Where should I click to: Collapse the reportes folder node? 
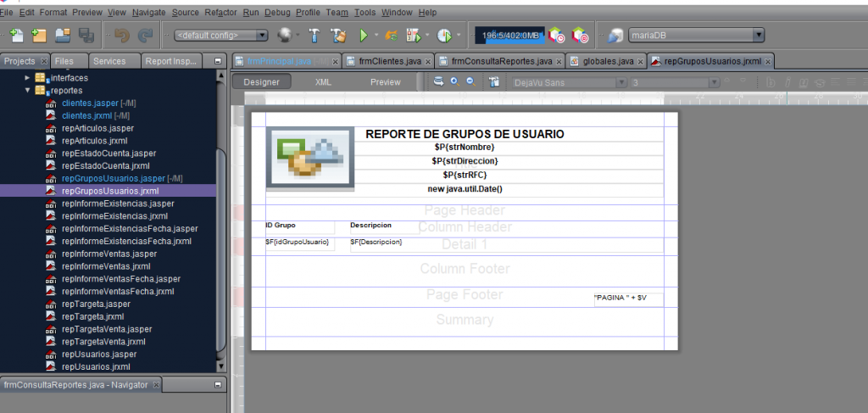[27, 90]
